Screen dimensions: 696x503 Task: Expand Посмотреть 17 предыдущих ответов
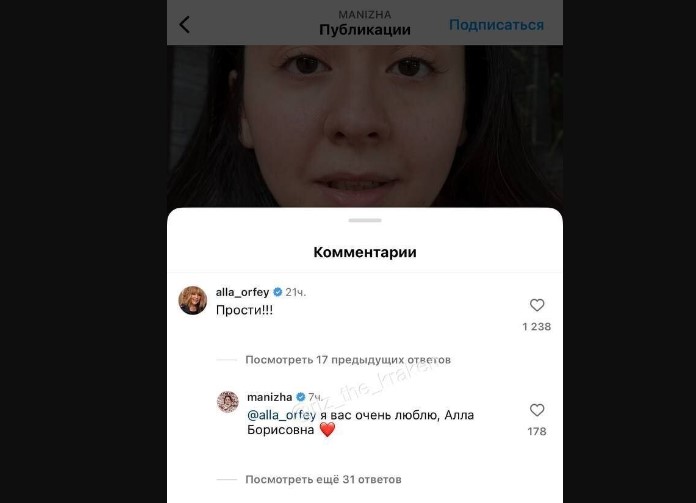(348, 360)
